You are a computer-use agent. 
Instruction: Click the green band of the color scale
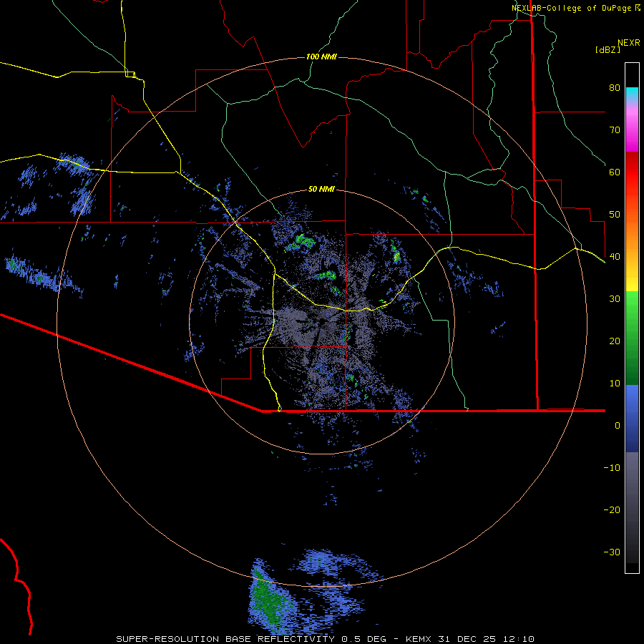tap(632, 338)
